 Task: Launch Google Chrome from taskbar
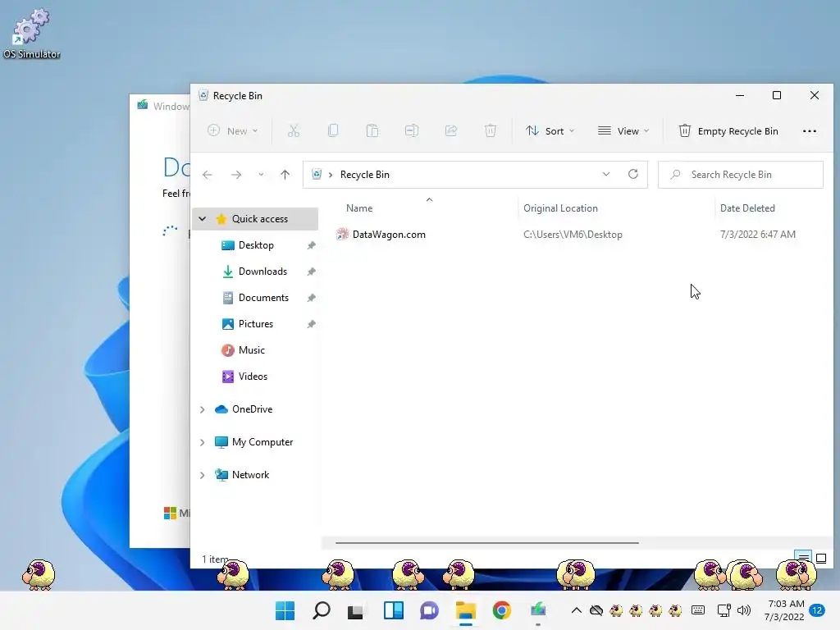501,610
